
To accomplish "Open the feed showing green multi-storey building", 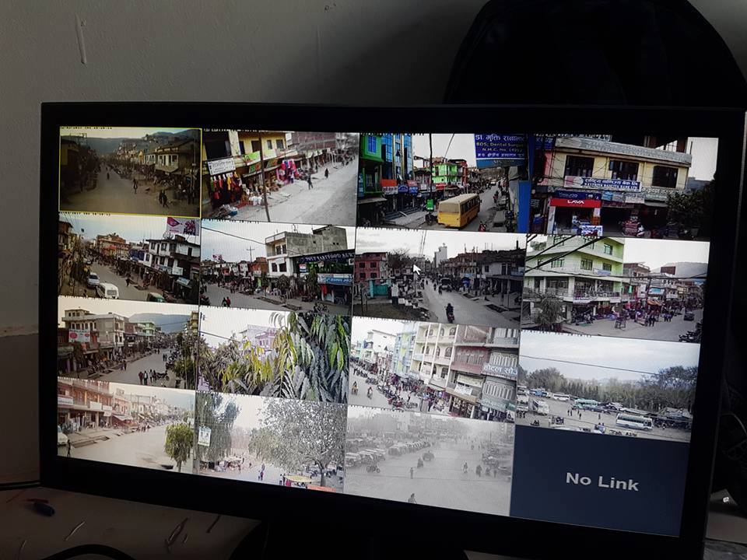I will [x=615, y=288].
